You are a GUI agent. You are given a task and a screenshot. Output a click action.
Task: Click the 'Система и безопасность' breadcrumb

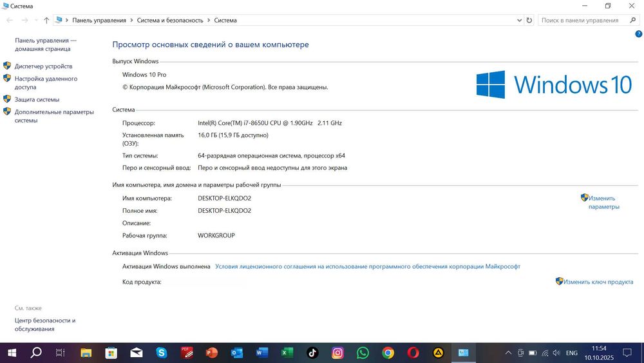[170, 20]
